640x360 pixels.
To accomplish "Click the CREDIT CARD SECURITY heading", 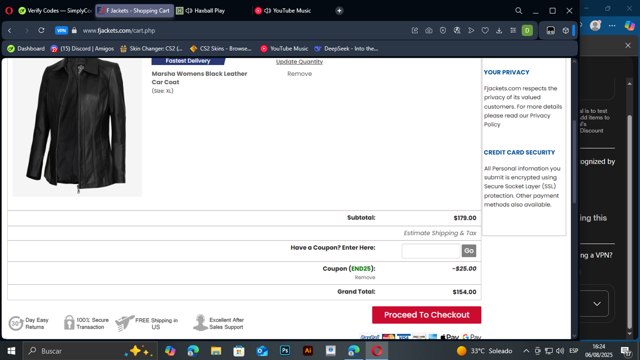I will (519, 152).
